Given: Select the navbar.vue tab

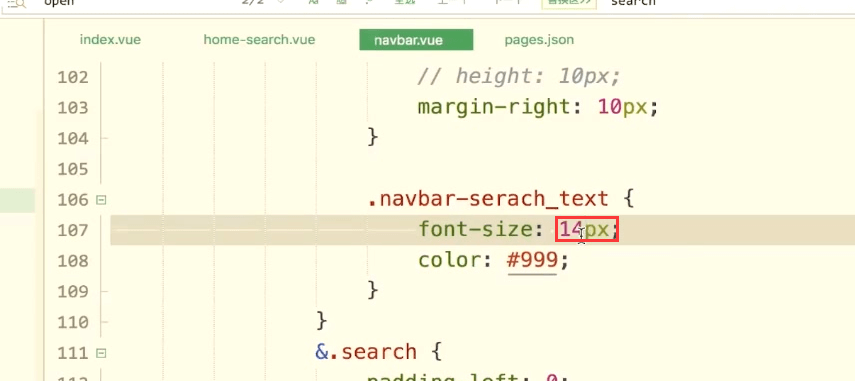Looking at the screenshot, I should tap(416, 40).
